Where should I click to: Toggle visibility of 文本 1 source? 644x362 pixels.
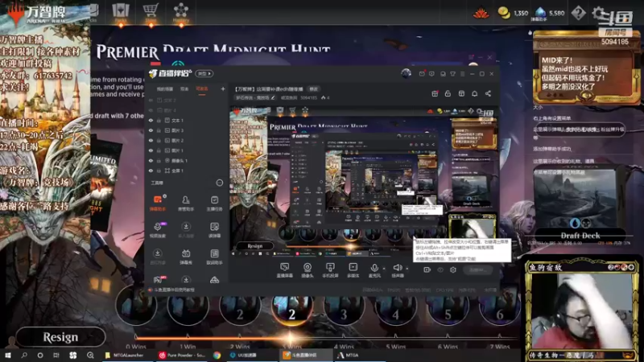tap(151, 121)
